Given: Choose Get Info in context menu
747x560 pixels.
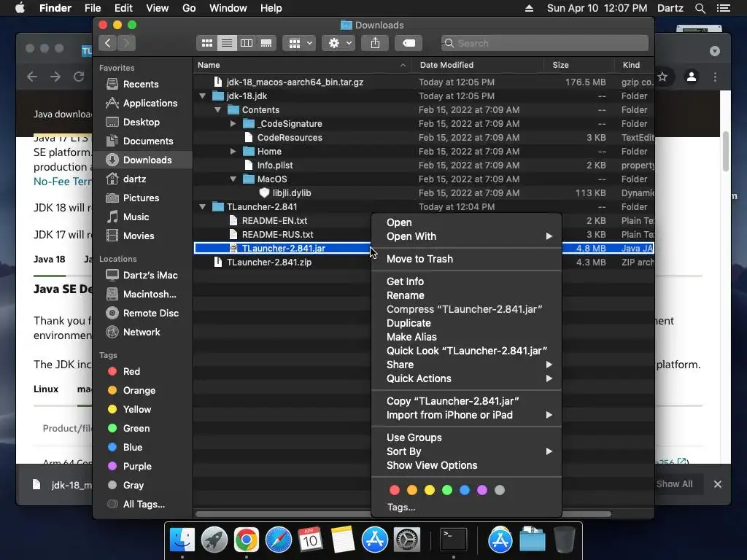Looking at the screenshot, I should (x=466, y=282).
